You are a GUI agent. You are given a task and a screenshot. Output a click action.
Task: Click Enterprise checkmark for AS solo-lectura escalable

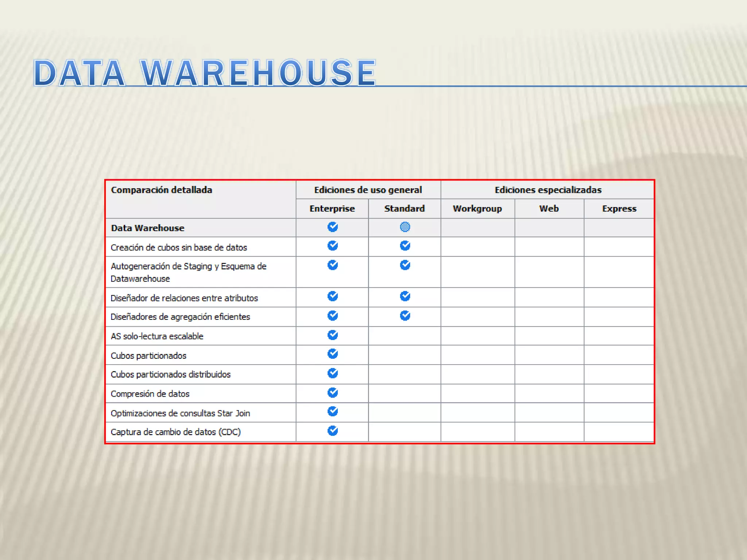tap(333, 335)
